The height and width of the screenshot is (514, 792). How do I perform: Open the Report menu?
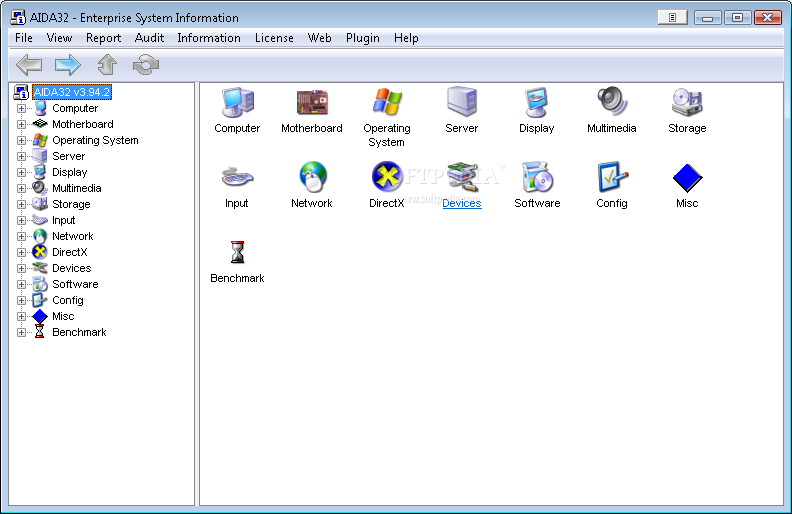[x=104, y=38]
